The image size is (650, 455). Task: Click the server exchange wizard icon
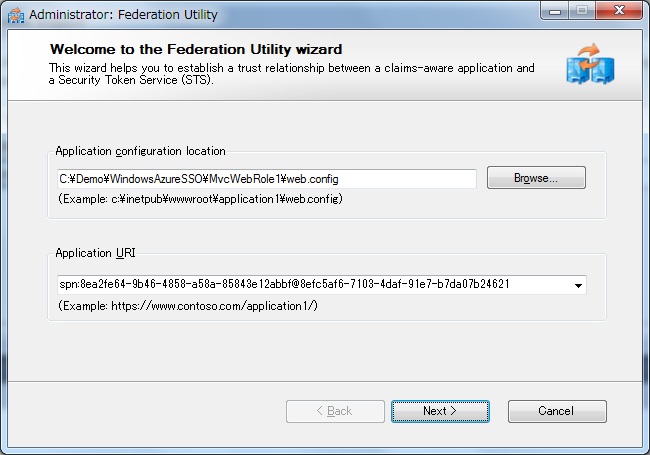coord(590,64)
